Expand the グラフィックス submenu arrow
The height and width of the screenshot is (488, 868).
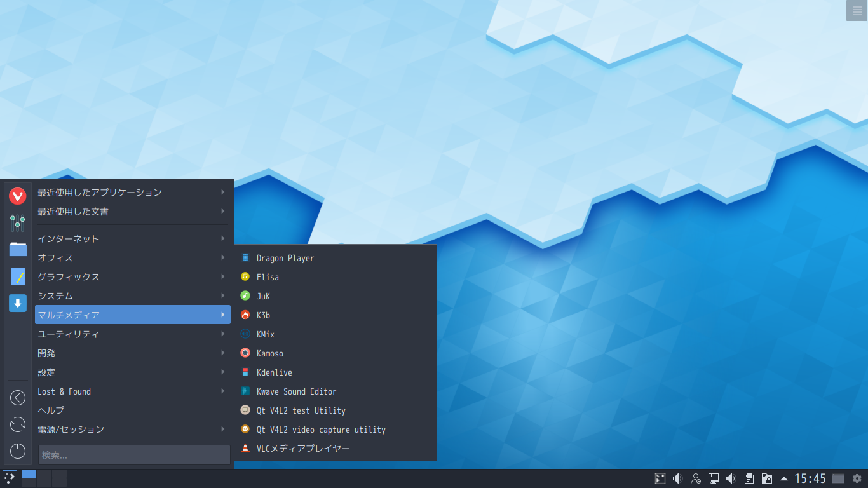point(223,276)
